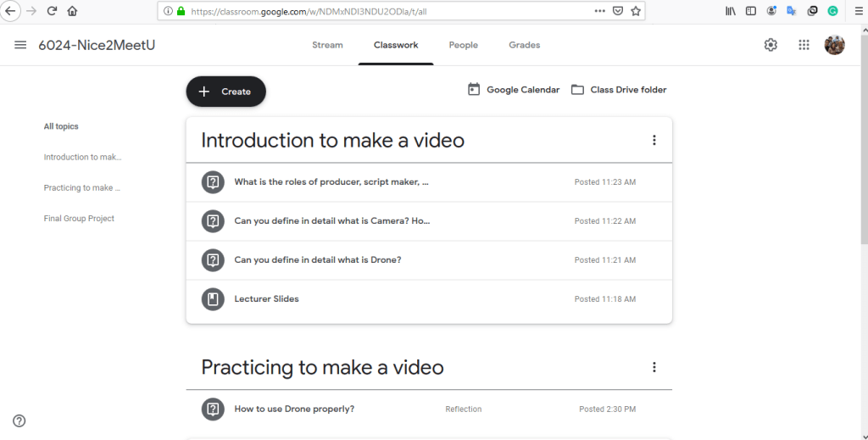868x440 pixels.
Task: Open options for Introduction to make a video
Action: [x=654, y=141]
